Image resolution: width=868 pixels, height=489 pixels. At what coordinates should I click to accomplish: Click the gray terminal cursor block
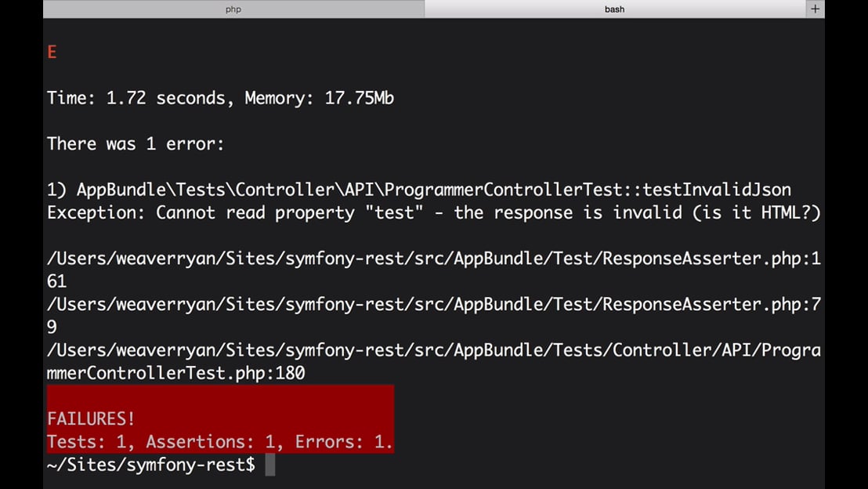point(270,465)
